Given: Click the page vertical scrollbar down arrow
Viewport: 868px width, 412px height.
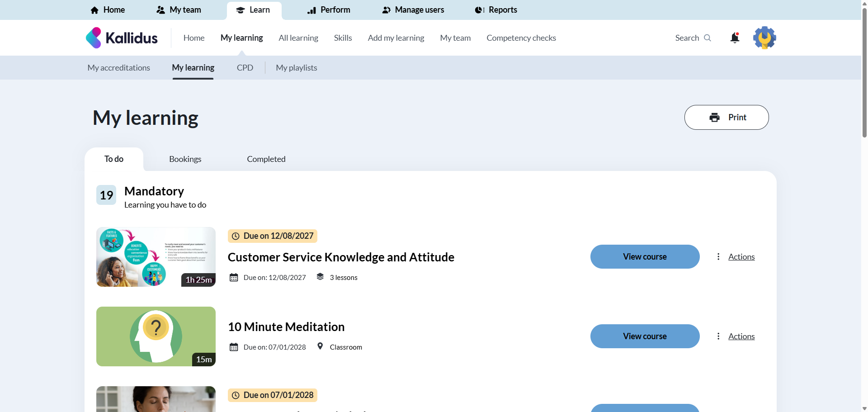Looking at the screenshot, I should [x=864, y=408].
